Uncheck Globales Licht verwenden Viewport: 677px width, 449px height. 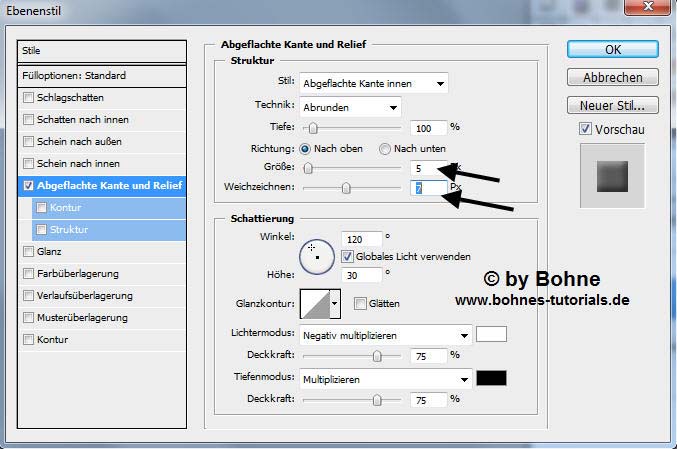347,256
